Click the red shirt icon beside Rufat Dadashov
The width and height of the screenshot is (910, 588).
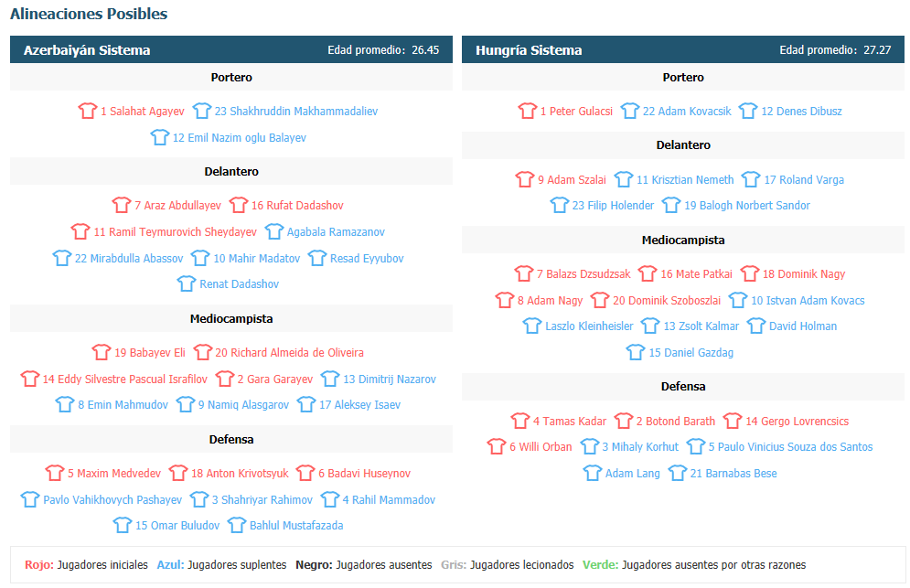pyautogui.click(x=238, y=204)
